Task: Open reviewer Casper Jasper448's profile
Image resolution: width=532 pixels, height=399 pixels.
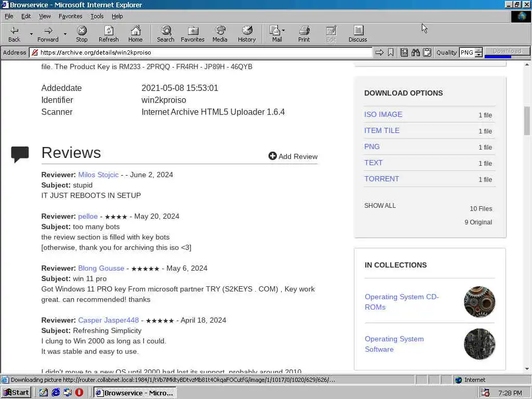Action: pos(108,320)
